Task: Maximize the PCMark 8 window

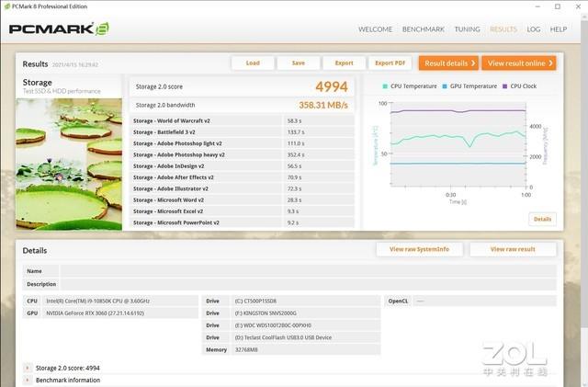Action: tap(558, 6)
